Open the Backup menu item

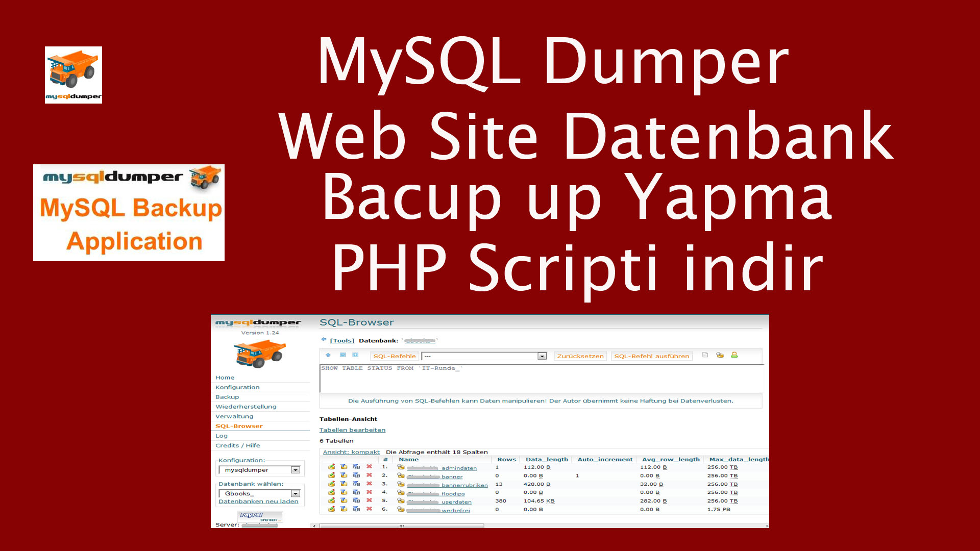[227, 397]
